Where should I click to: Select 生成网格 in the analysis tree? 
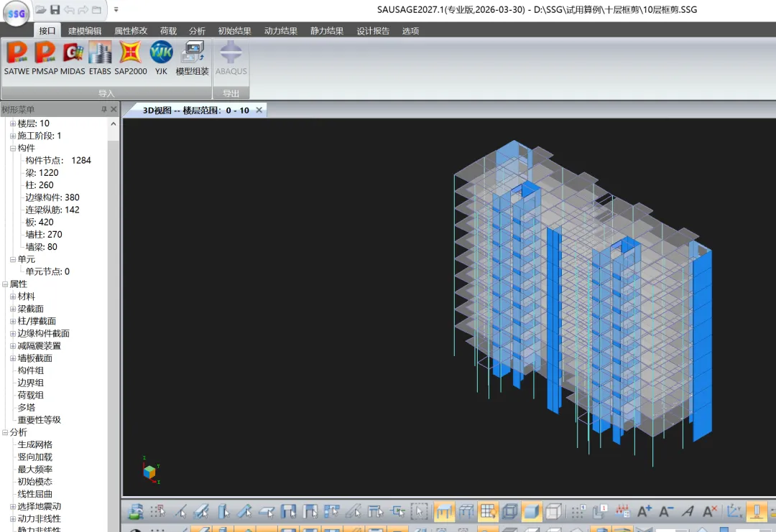tap(34, 444)
